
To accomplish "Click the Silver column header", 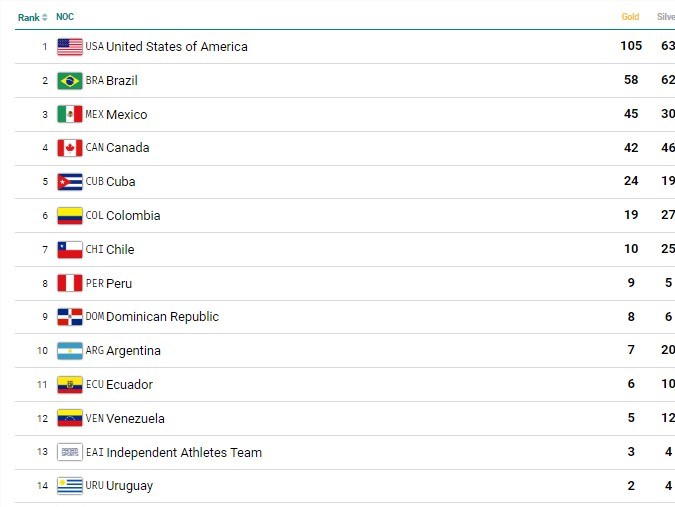I will (665, 17).
